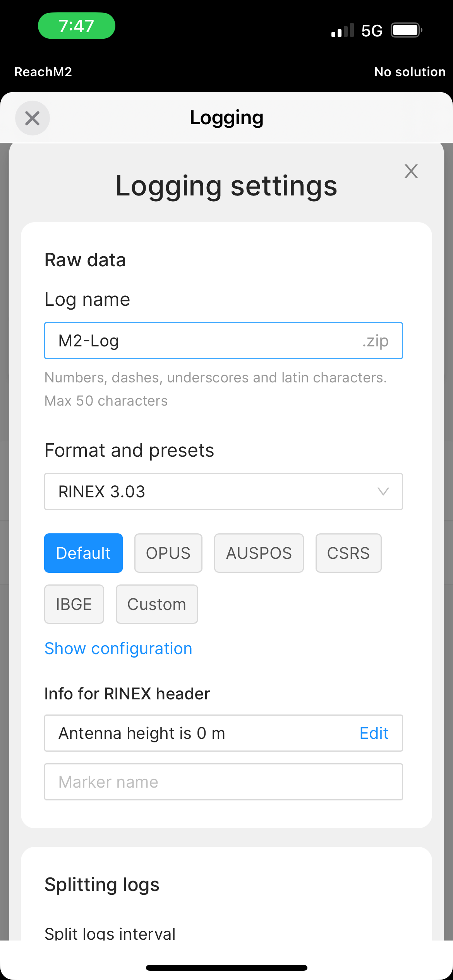This screenshot has width=453, height=980.
Task: Pick the CSRS preset
Action: 348,553
